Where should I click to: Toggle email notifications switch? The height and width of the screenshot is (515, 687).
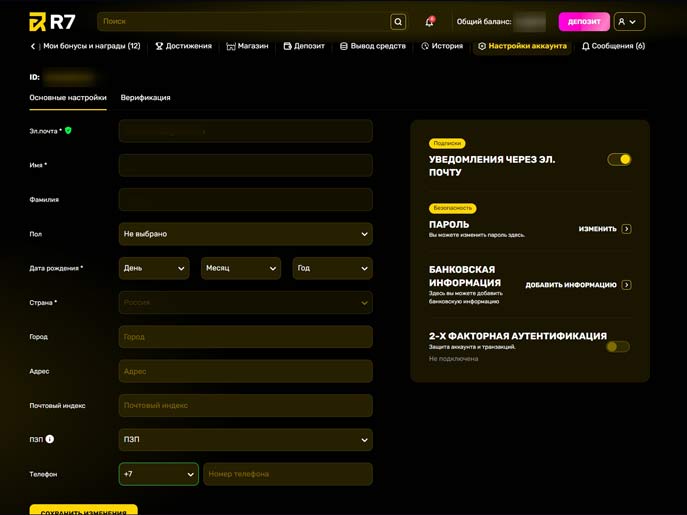[x=619, y=159]
